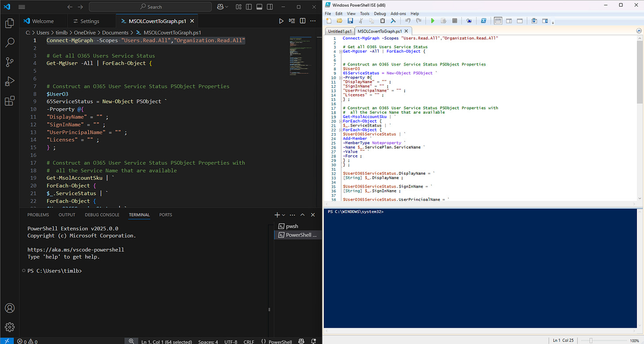Open terminal panel views and more actions ellipsis

coord(292,215)
